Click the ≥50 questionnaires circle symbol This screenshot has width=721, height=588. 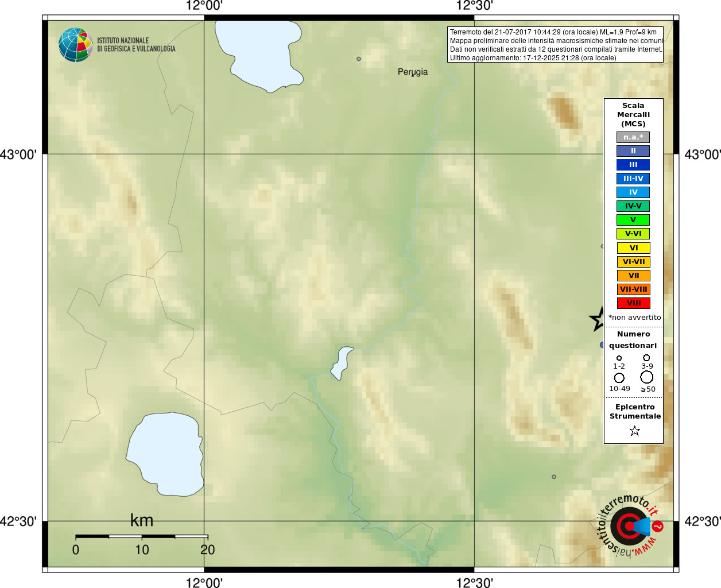[647, 377]
